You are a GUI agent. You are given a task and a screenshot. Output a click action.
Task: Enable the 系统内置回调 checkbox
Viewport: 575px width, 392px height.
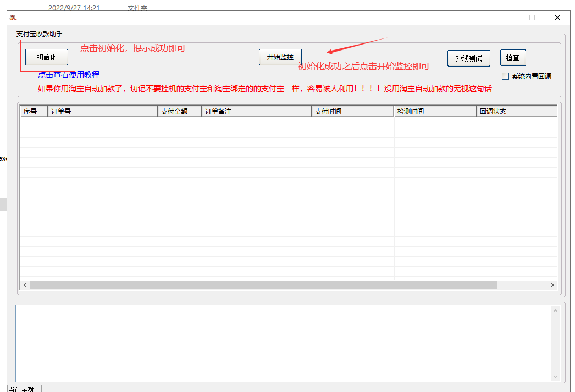(x=505, y=76)
